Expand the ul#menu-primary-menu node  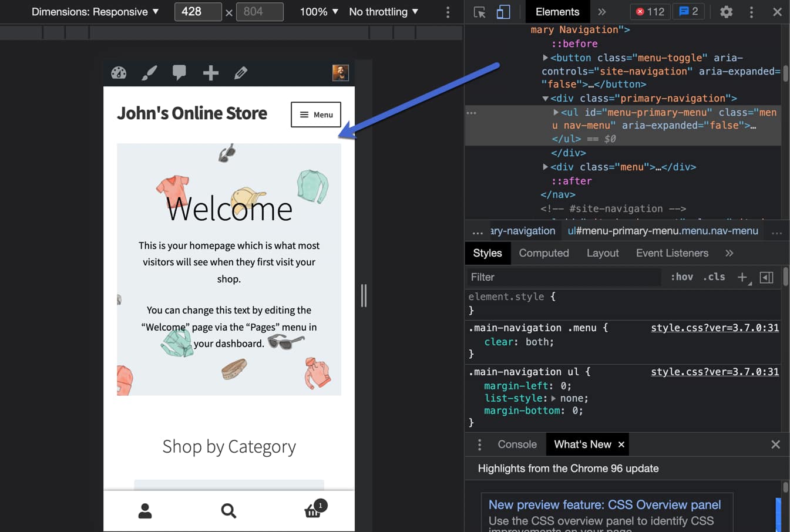coord(556,112)
